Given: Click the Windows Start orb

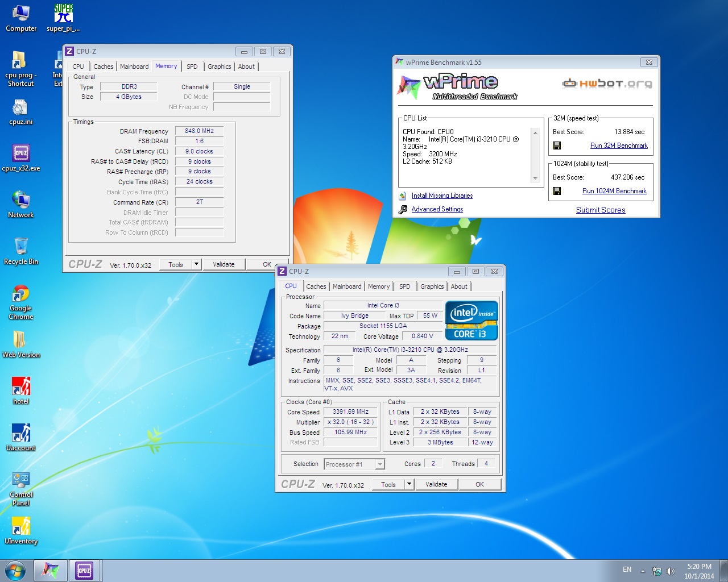Looking at the screenshot, I should pos(15,571).
